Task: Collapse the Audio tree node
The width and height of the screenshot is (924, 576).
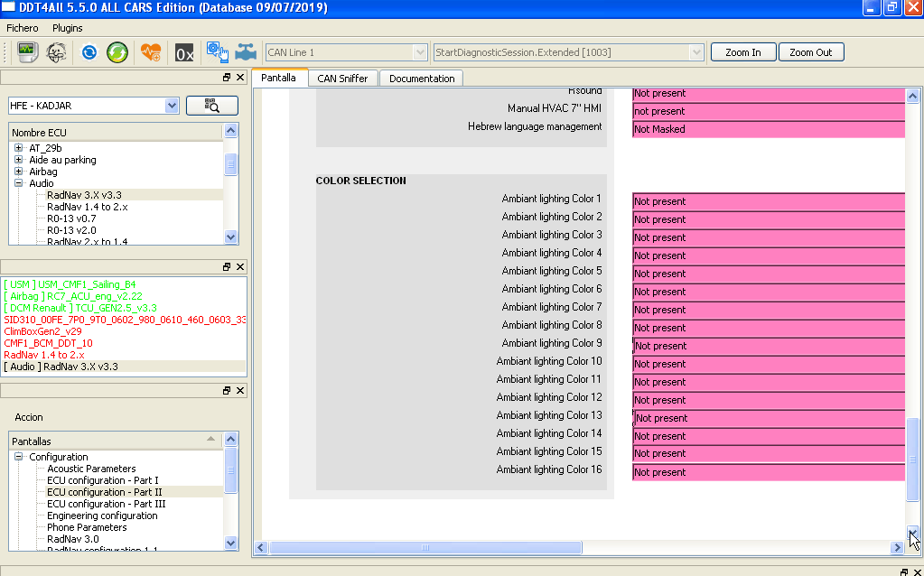Action: point(18,183)
